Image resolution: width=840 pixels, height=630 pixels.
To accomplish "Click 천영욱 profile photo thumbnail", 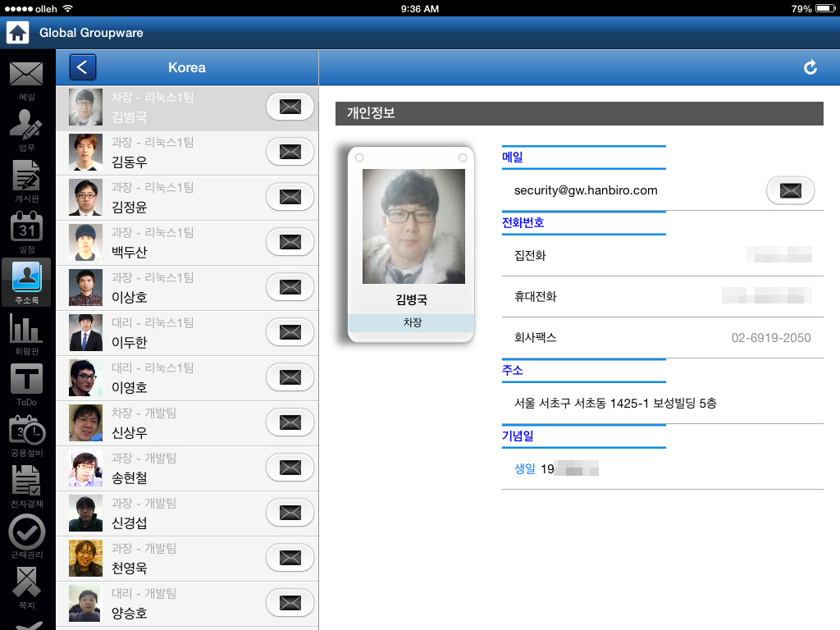I will [x=85, y=558].
